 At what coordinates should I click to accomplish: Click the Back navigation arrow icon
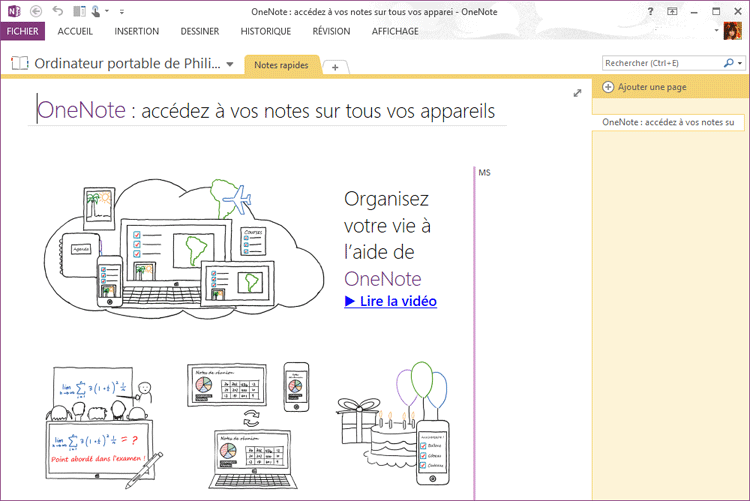coord(37,11)
